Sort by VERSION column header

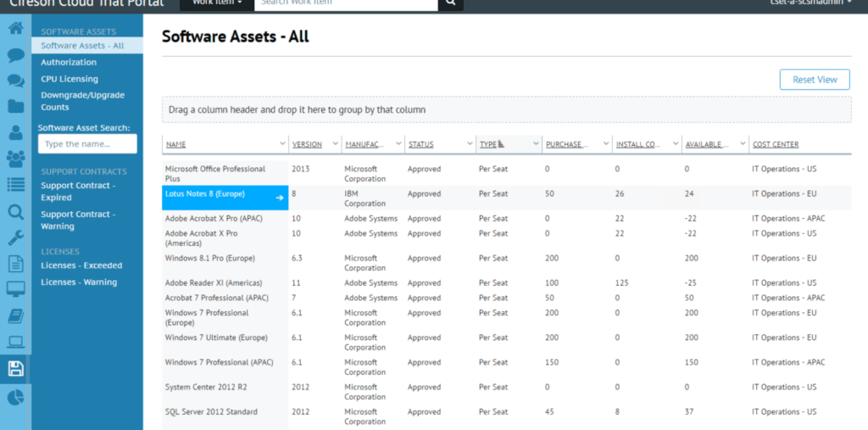pos(307,145)
